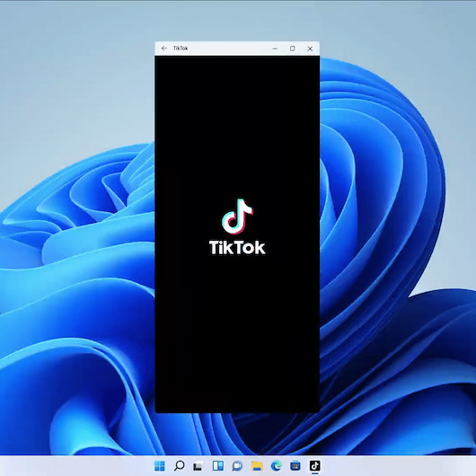Click the TikTok title text in titlebar
Viewport: 476px width, 476px height.
tap(181, 48)
